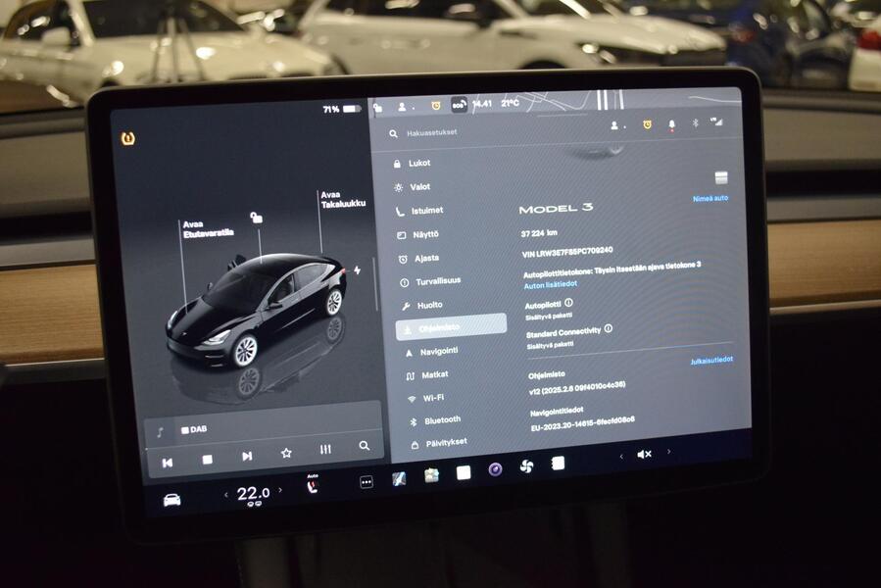881x588 pixels.
Task: Mute audio with the speaker icon
Action: (x=644, y=455)
